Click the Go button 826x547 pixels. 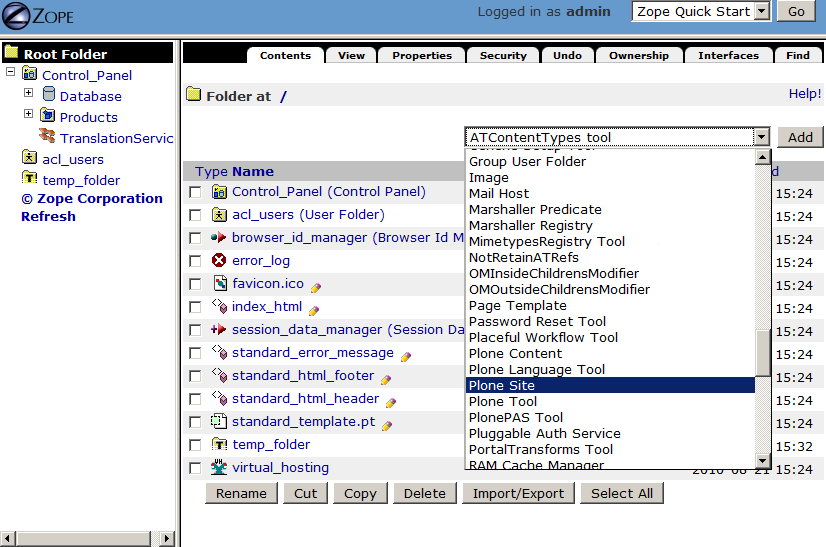pos(796,12)
